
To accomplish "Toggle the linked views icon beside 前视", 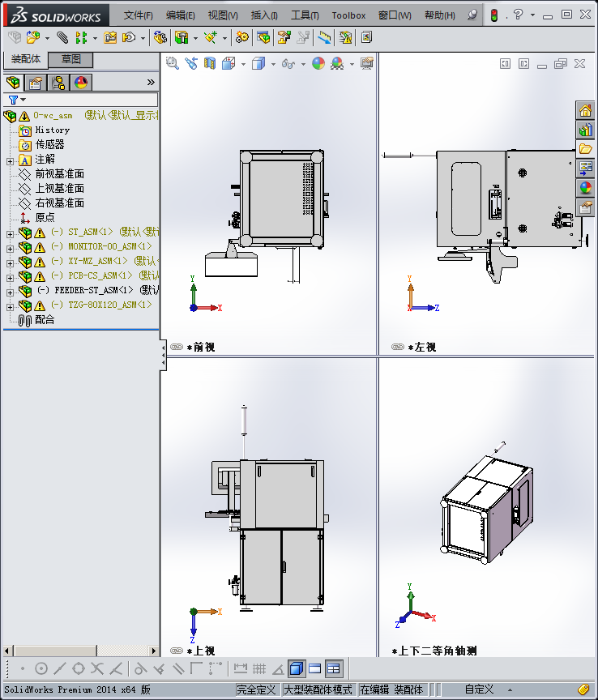I will (x=177, y=347).
